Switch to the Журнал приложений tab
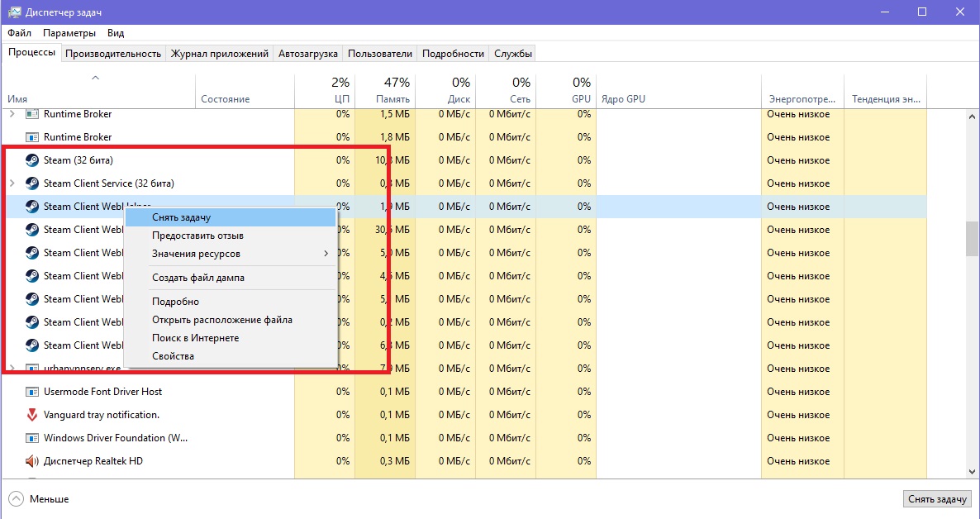The width and height of the screenshot is (980, 519). 219,54
